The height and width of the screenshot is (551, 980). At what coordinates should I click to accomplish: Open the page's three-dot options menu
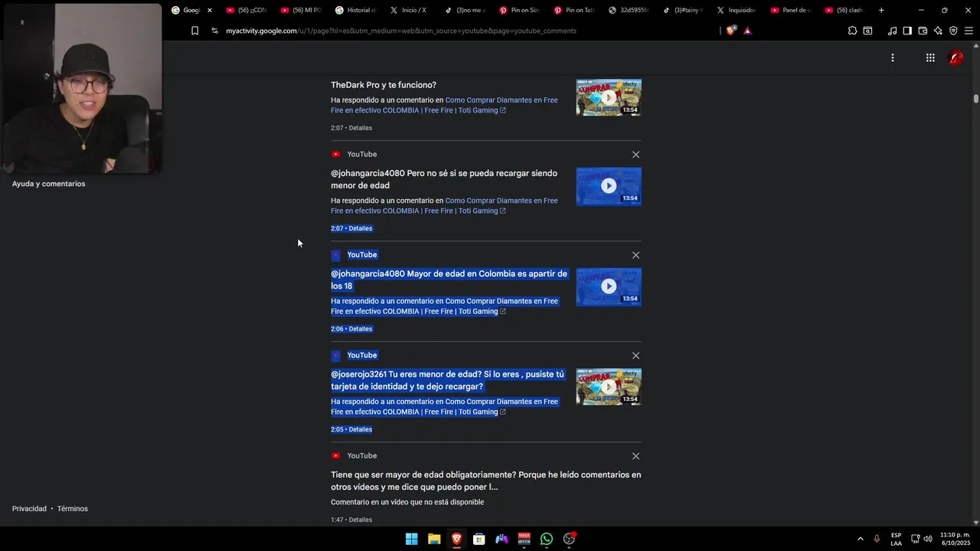coord(892,57)
